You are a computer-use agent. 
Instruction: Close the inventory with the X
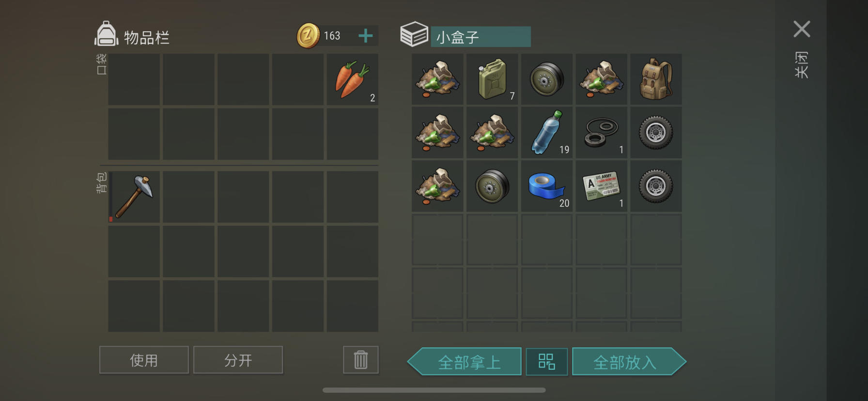tap(802, 29)
